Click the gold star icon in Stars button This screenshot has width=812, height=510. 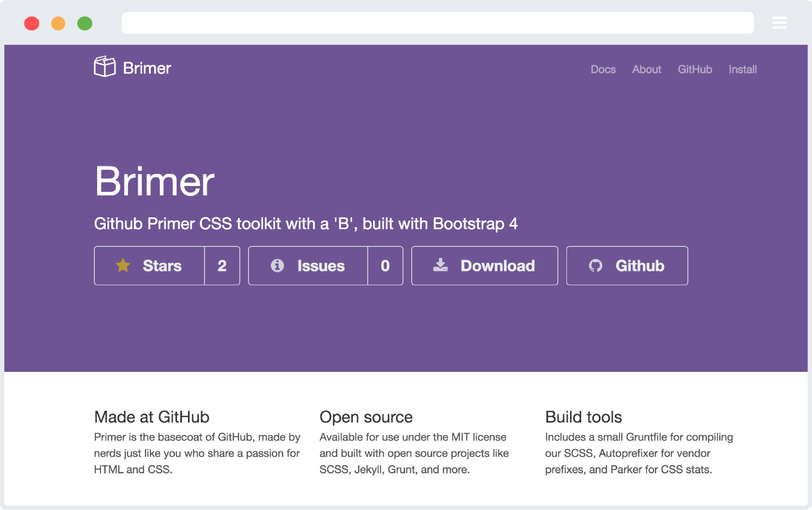[x=123, y=265]
